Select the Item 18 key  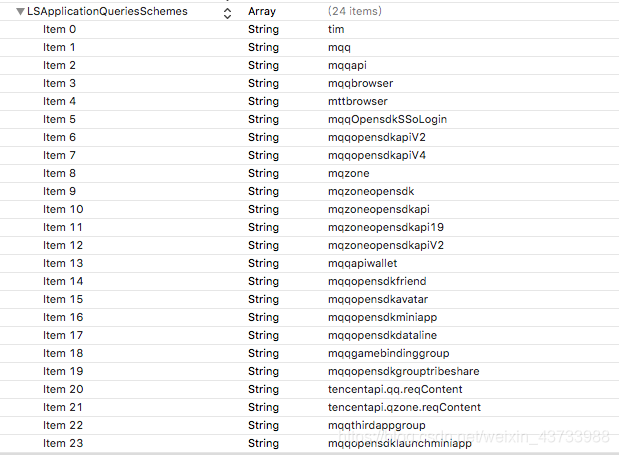[63, 354]
